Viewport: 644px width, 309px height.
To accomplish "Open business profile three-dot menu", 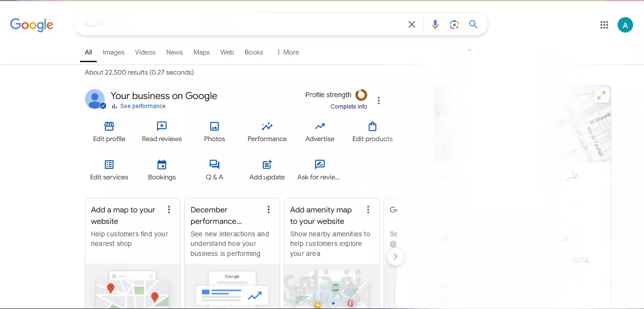I will pos(379,100).
